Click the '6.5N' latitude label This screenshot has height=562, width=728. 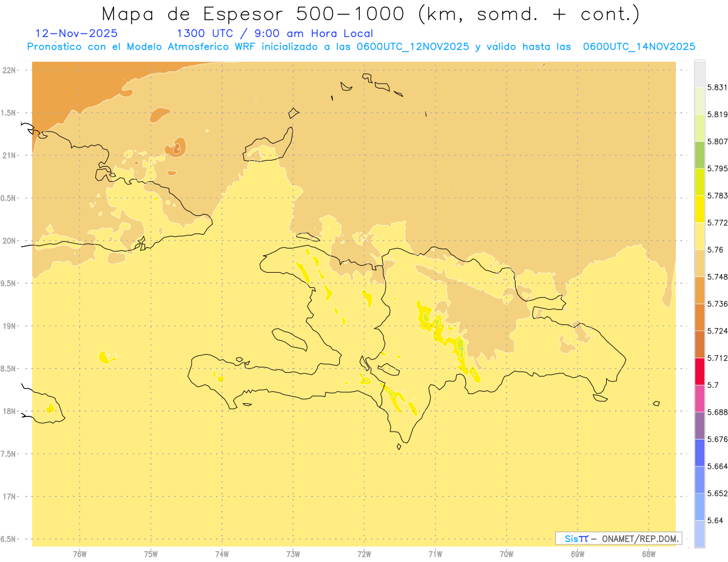(9, 540)
